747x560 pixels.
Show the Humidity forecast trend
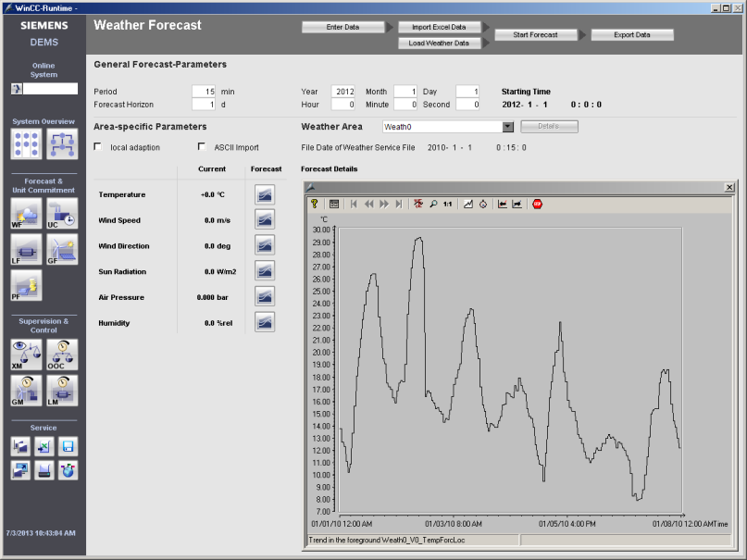(x=265, y=322)
